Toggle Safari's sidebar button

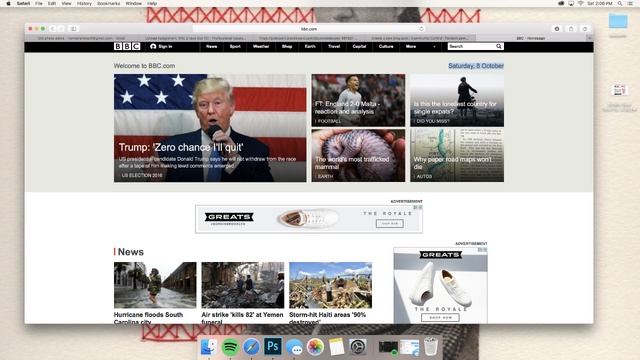(x=73, y=29)
